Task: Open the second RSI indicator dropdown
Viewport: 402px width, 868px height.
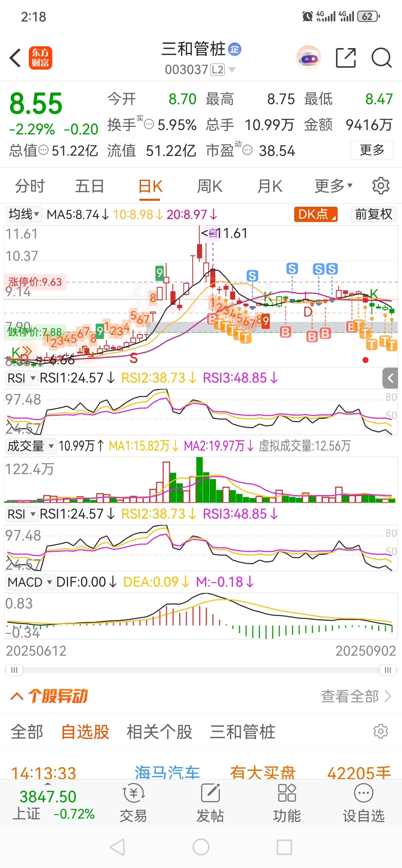Action: click(22, 514)
